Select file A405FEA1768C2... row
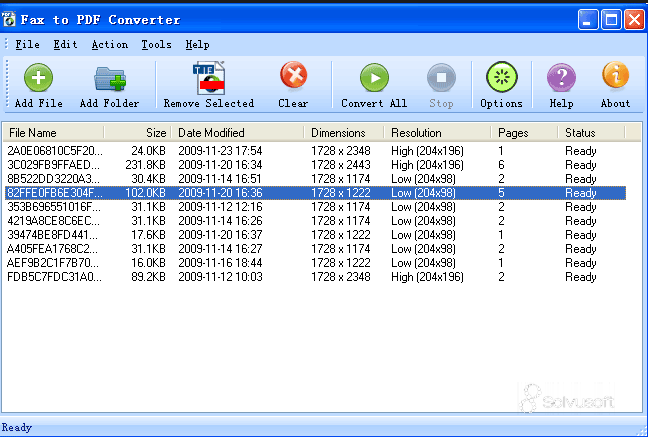Viewport: 648px width, 437px height. [x=315, y=249]
